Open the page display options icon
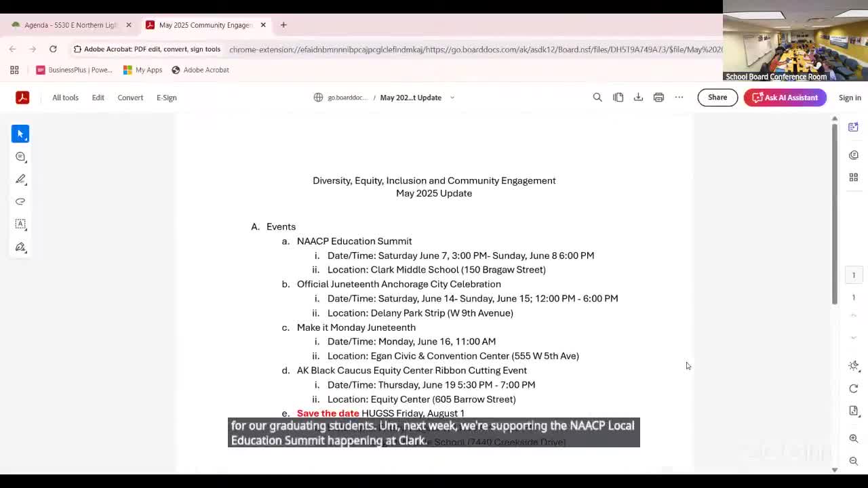The image size is (868, 488). point(853,411)
